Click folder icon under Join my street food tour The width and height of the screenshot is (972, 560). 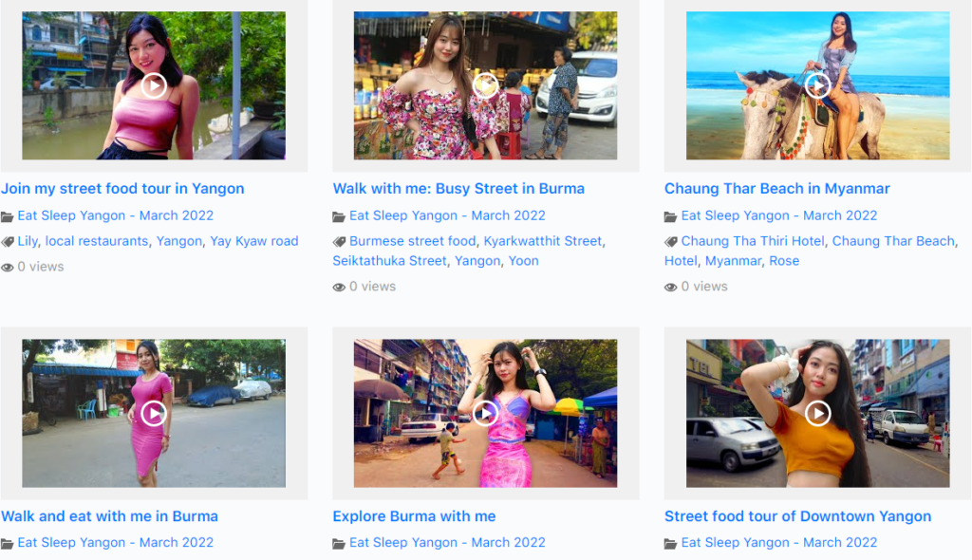[8, 216]
